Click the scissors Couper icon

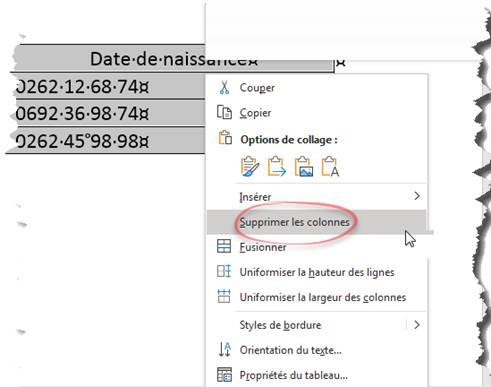(x=224, y=88)
